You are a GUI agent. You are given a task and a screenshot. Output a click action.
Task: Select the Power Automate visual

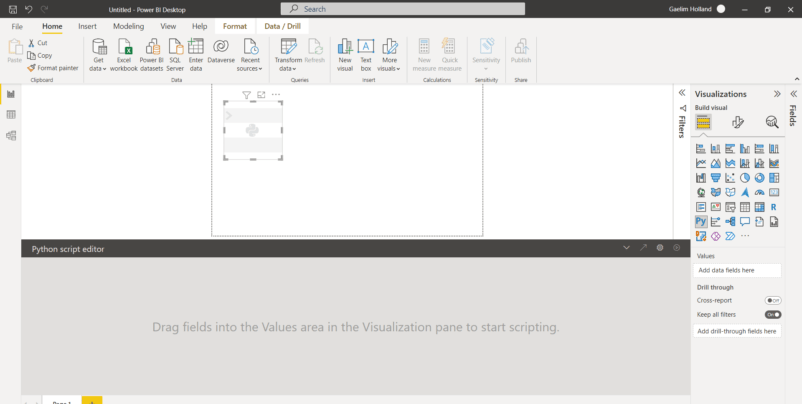(x=730, y=236)
